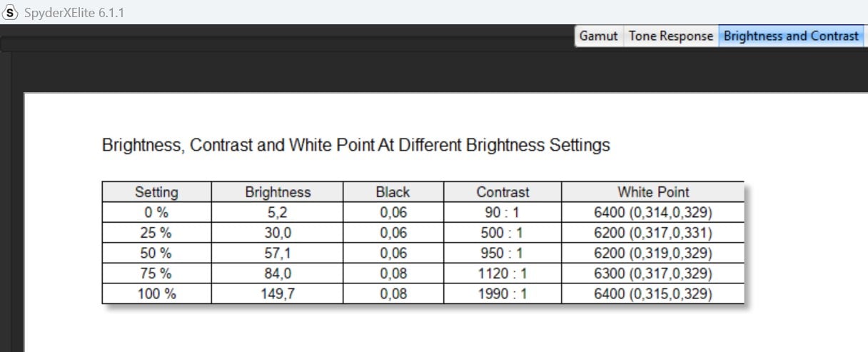Click the brightness value 149,7
The width and height of the screenshot is (868, 352).
pyautogui.click(x=278, y=293)
